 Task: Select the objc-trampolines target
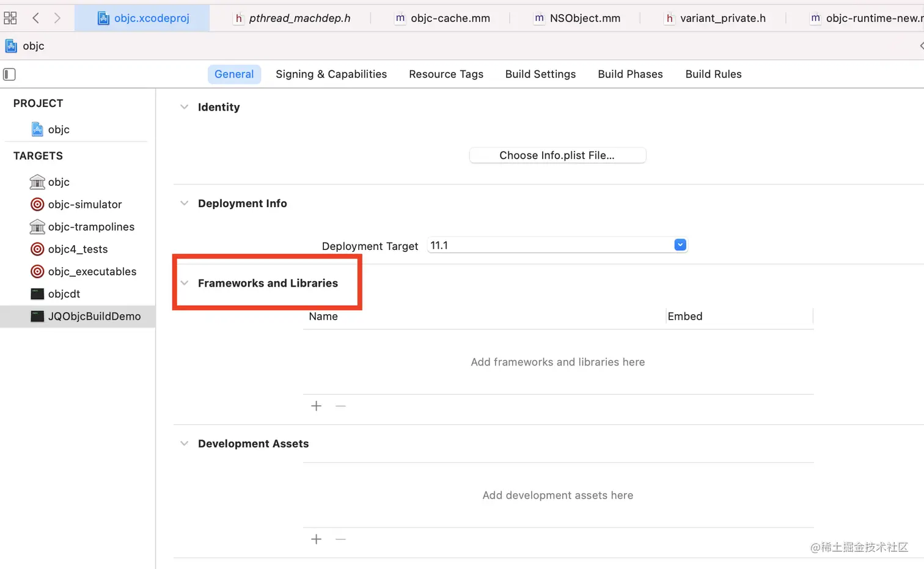click(78, 227)
